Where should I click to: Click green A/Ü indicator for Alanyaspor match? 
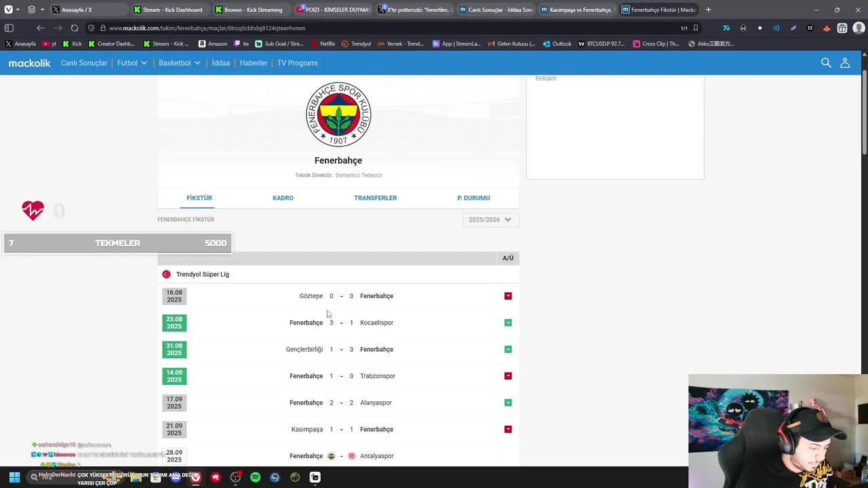tap(508, 403)
